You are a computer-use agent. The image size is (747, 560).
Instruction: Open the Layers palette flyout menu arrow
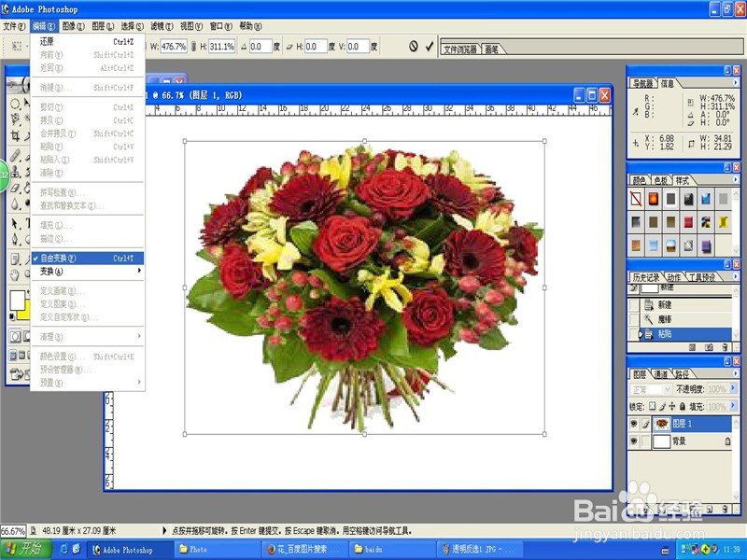[735, 373]
